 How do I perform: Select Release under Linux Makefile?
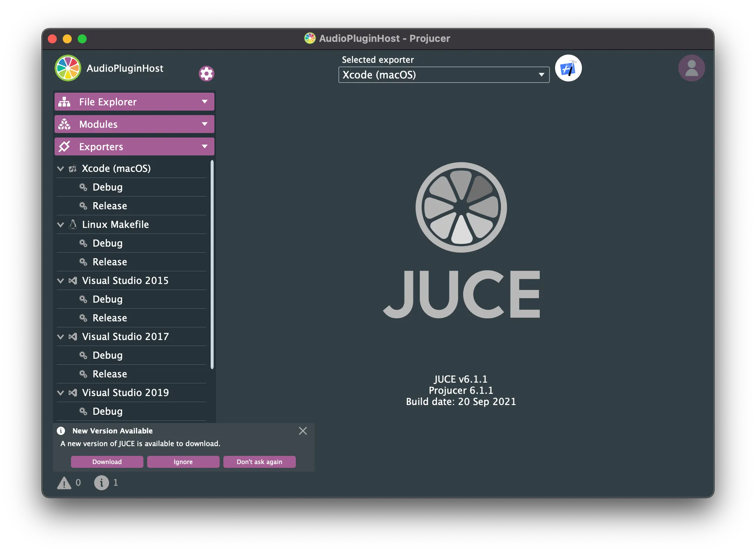click(x=110, y=262)
